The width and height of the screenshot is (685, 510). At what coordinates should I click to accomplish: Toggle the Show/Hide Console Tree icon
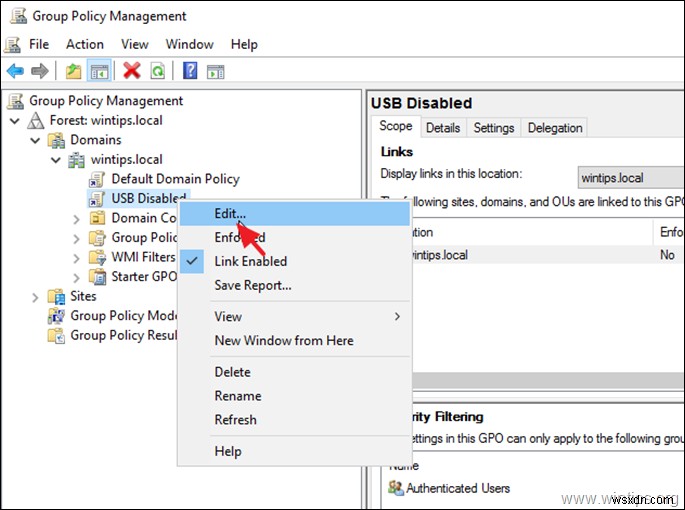(x=99, y=71)
